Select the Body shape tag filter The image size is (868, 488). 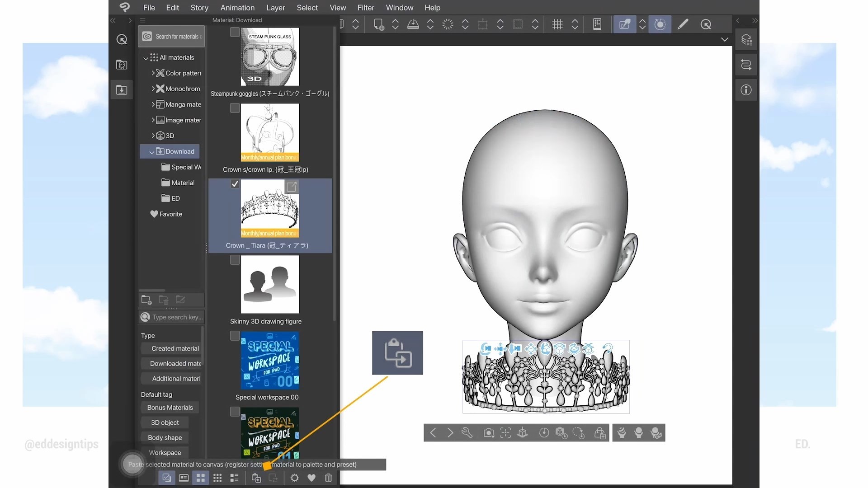pyautogui.click(x=165, y=438)
